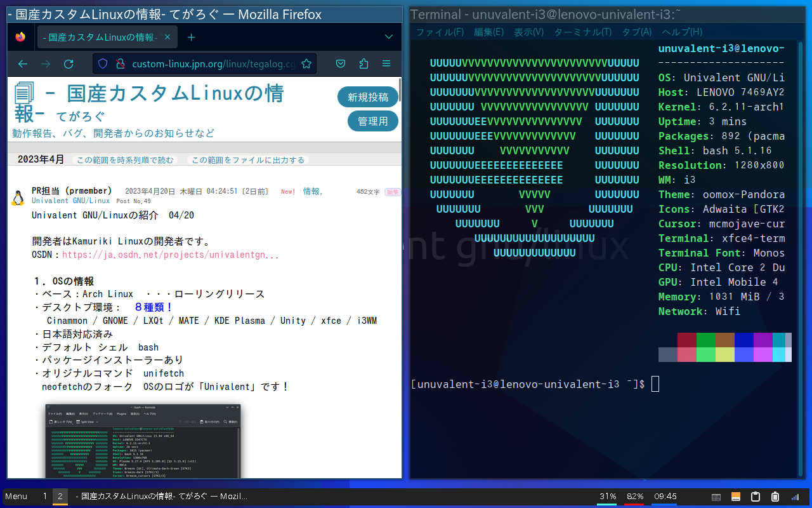Go forward with Firefox's forward arrow

pyautogui.click(x=46, y=63)
